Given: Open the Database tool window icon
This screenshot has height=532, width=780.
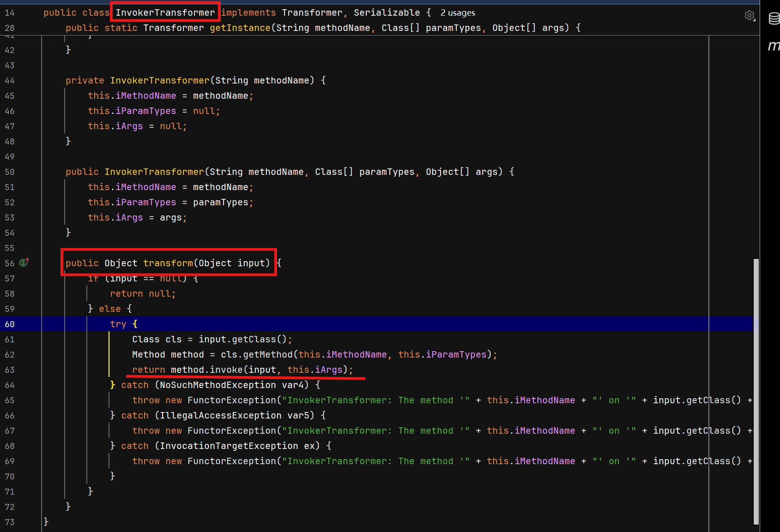Looking at the screenshot, I should pos(774,18).
